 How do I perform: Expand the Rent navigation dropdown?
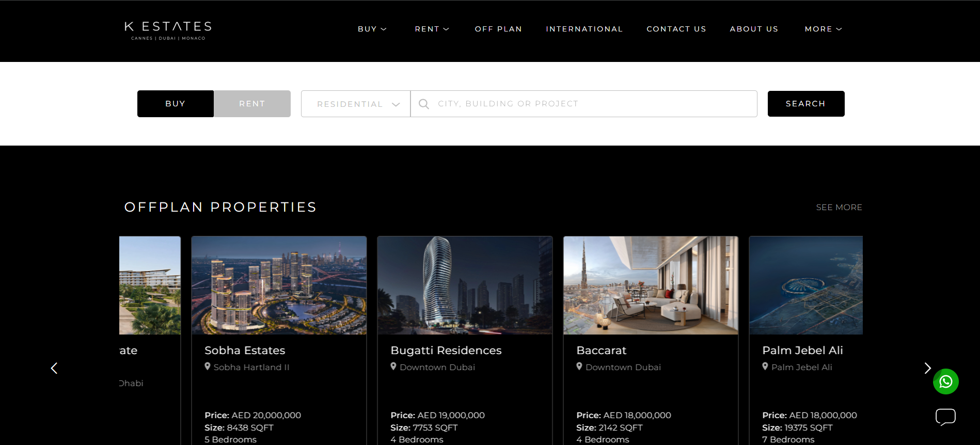pyautogui.click(x=432, y=29)
